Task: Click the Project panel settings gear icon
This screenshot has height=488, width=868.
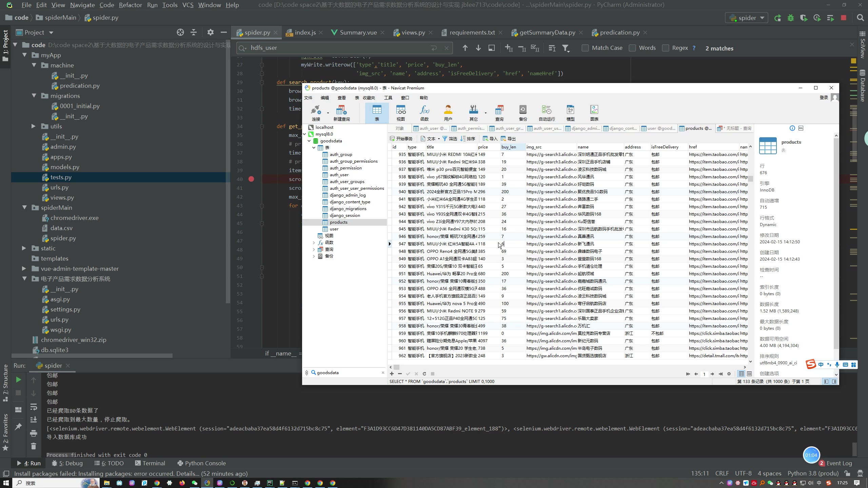Action: point(211,32)
